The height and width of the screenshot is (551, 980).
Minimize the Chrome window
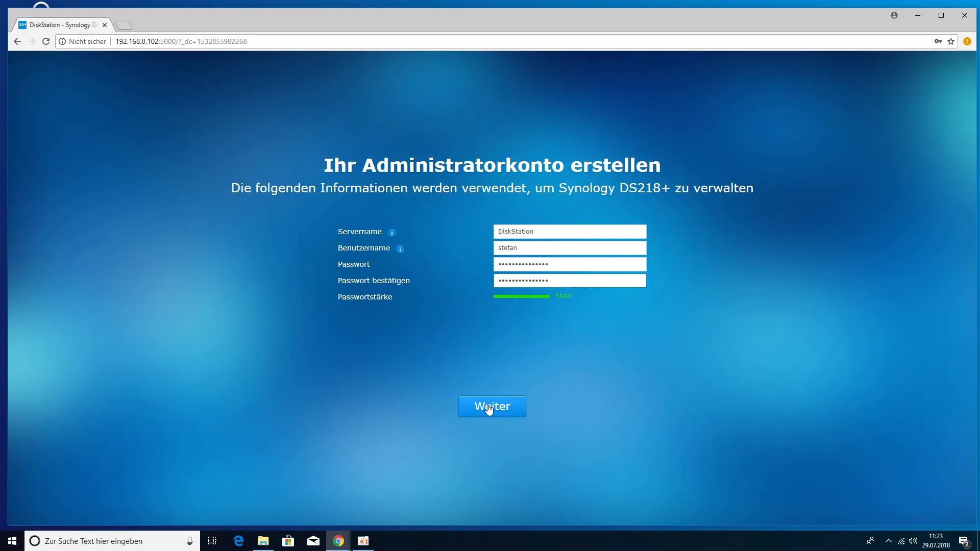tap(918, 15)
